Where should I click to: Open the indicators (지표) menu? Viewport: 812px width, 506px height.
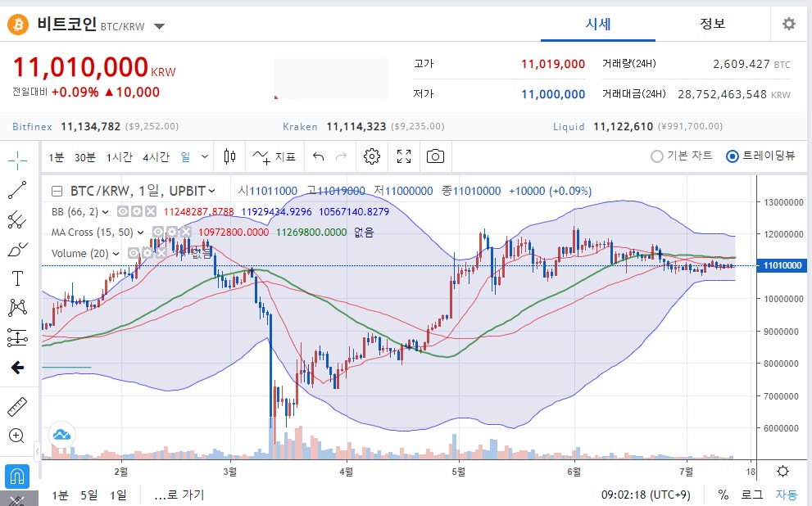[x=274, y=156]
